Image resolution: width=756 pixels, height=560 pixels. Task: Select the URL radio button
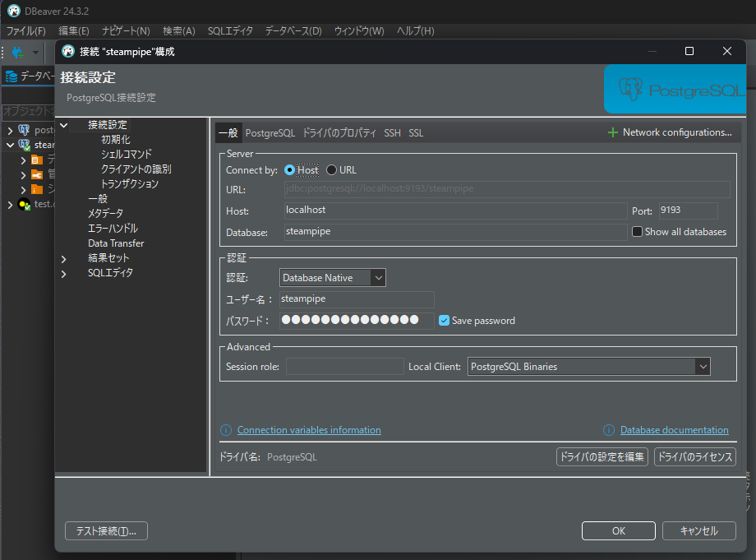click(x=331, y=170)
